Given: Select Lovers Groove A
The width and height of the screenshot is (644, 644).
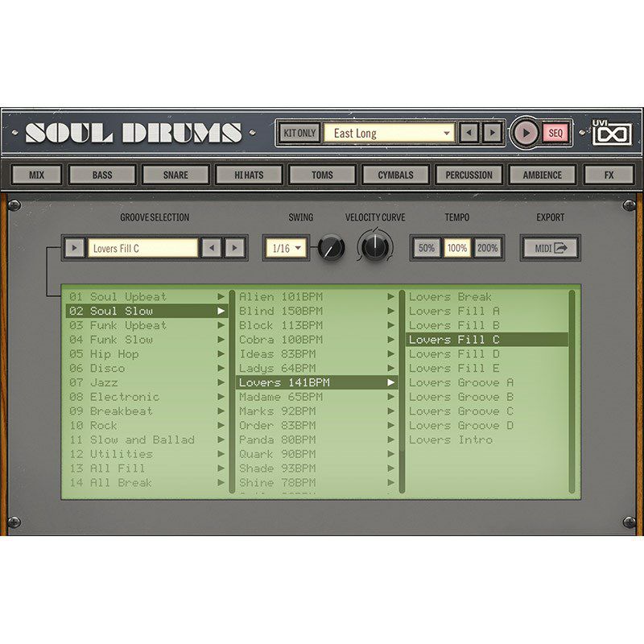Looking at the screenshot, I should click(487, 383).
